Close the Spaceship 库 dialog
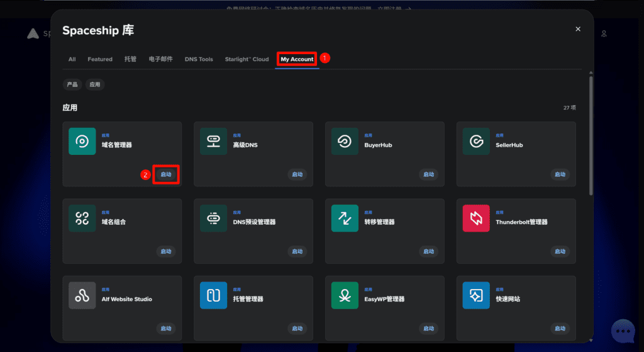This screenshot has width=644, height=352. coord(578,29)
